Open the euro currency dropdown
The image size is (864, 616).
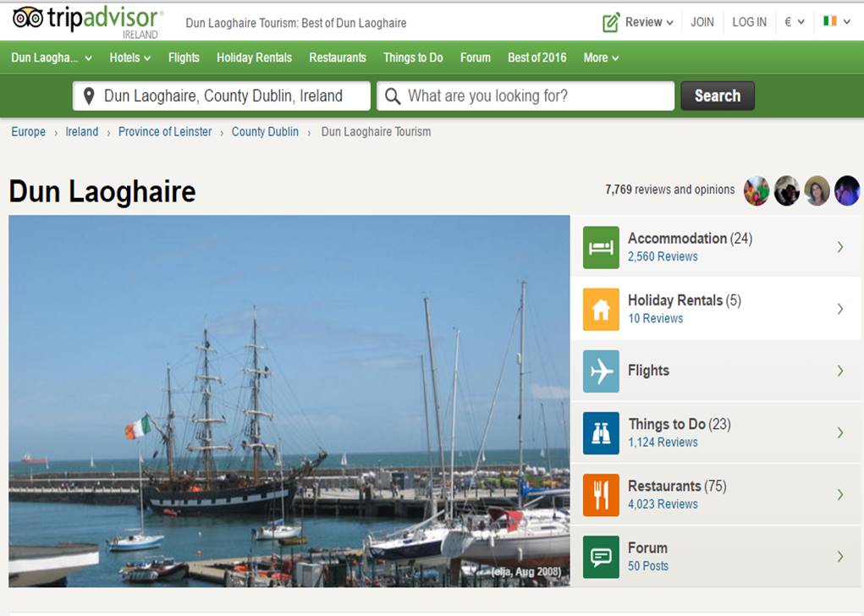pos(794,22)
